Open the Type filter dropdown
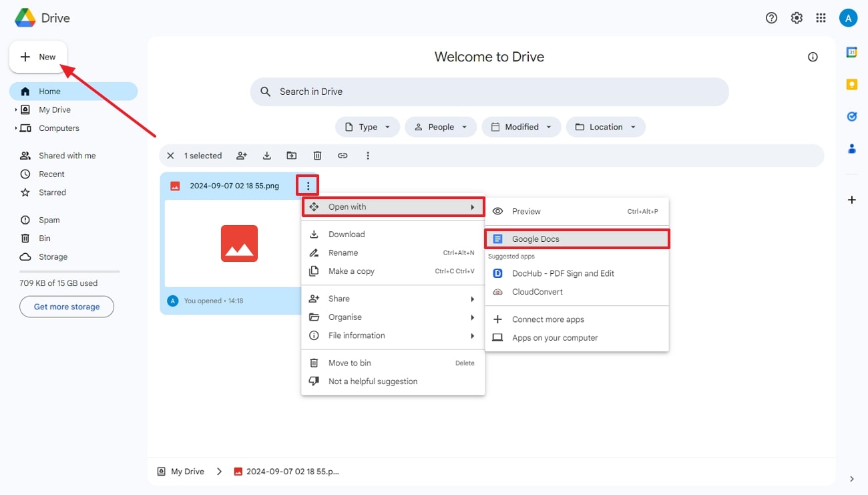The height and width of the screenshot is (495, 868). 367,127
